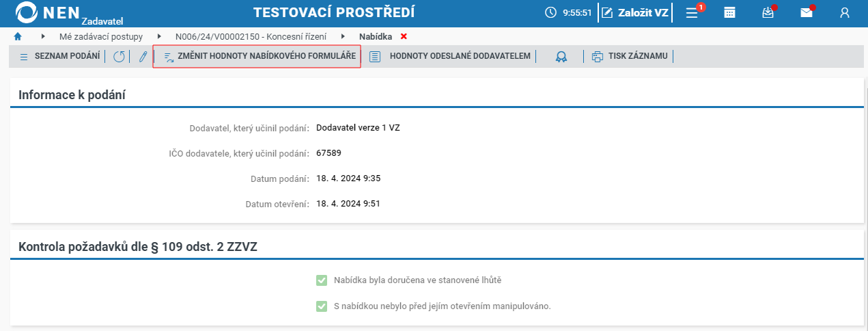
Task: Click the refresh circular arrow icon
Action: (x=119, y=57)
